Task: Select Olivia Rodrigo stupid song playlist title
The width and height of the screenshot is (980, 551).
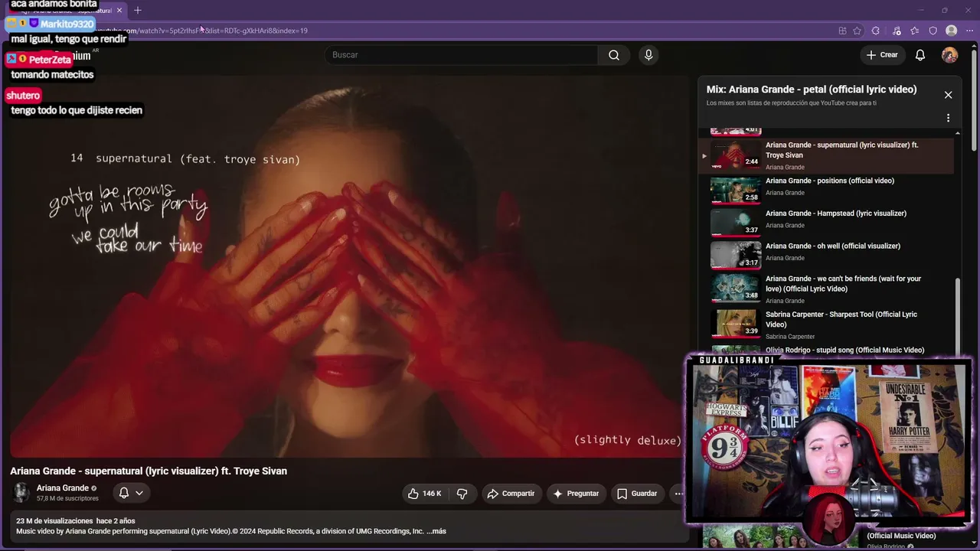Action: [x=844, y=350]
